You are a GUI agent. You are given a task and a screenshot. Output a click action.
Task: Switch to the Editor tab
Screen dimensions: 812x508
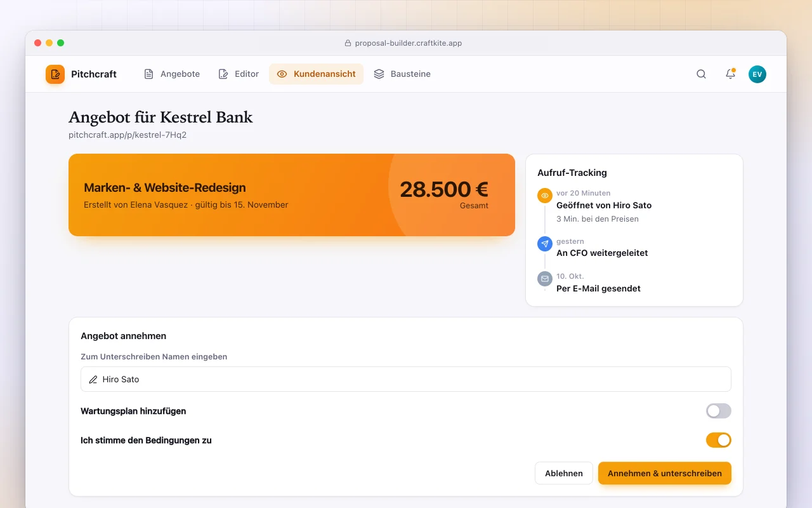coord(239,74)
